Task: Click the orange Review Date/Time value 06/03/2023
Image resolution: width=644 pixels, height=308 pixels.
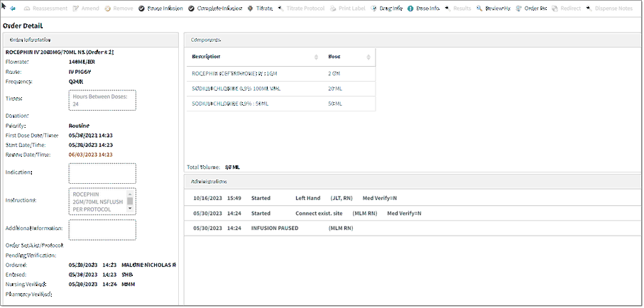Action: click(x=91, y=155)
